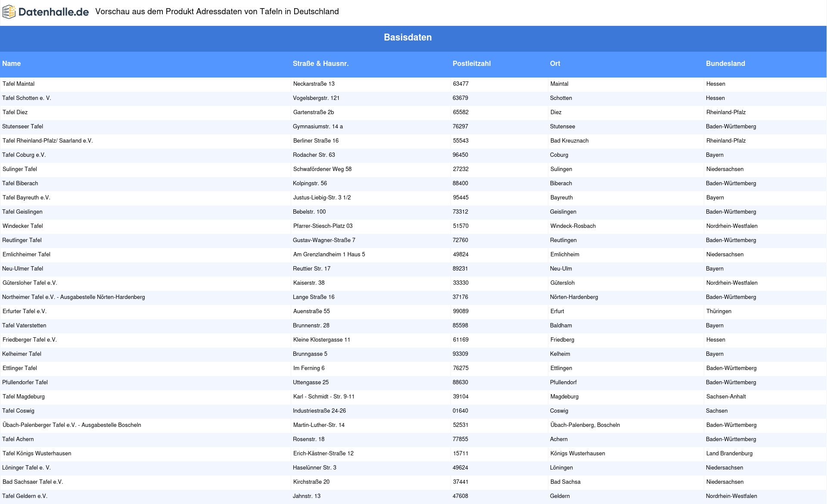This screenshot has width=827, height=504.
Task: Select the state Land Brandenburg
Action: (730, 454)
